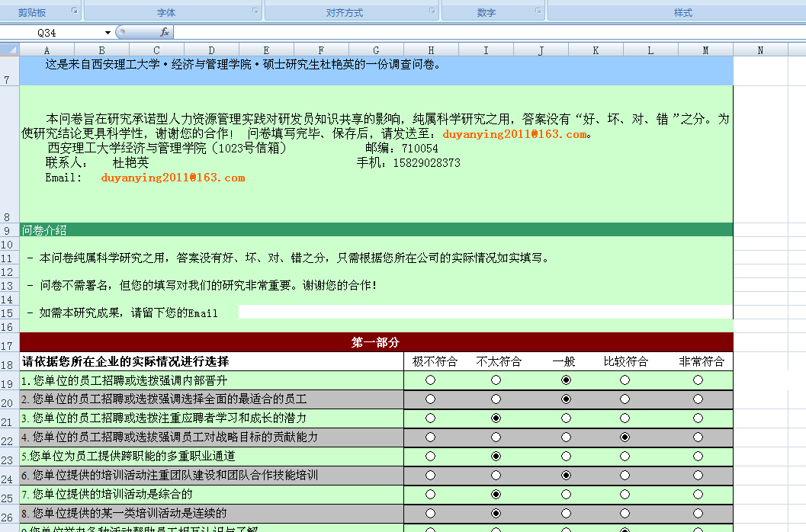
Task: Select 一般 for question 3 成长的潜力
Action: (x=566, y=418)
